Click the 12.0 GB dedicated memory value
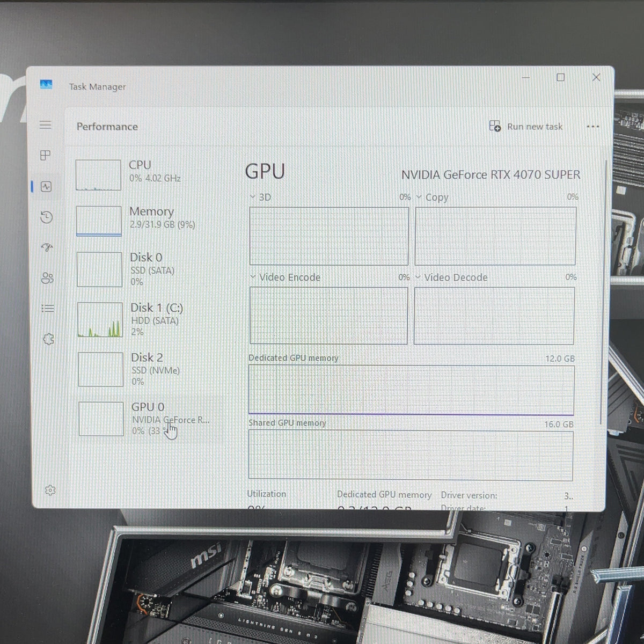 click(560, 358)
